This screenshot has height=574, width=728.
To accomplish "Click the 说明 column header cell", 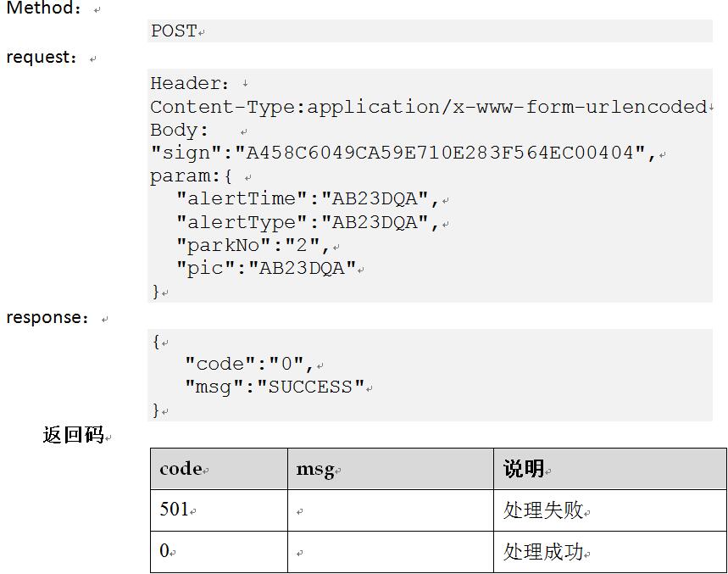I will 609,470.
